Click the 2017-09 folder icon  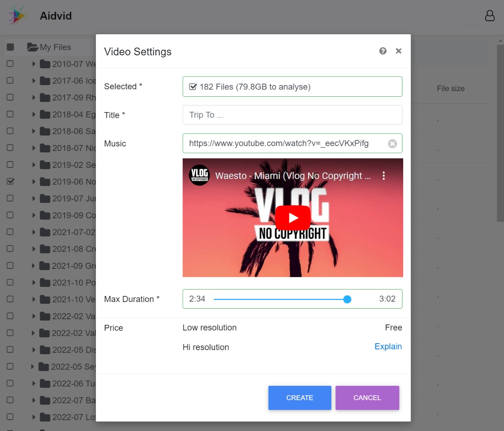coord(45,97)
